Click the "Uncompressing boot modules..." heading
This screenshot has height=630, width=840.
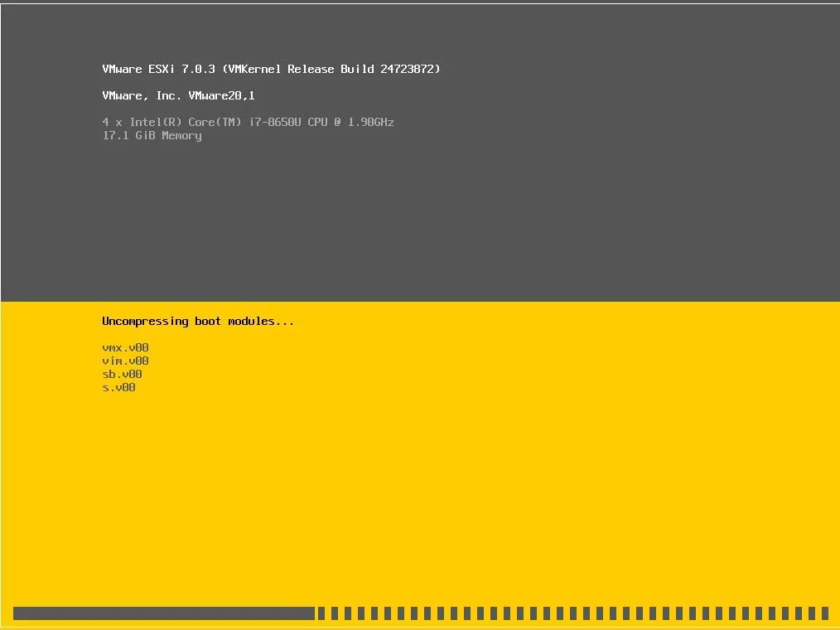(198, 321)
